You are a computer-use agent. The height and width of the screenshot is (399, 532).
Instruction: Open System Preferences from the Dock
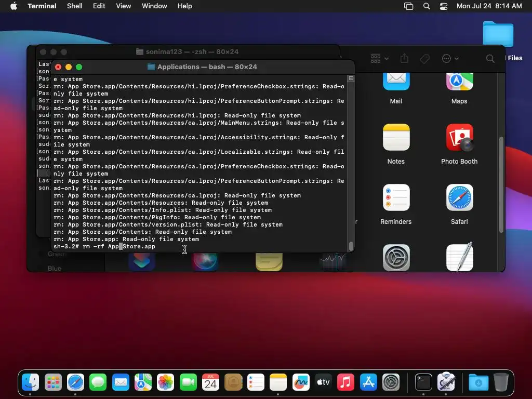coord(391,382)
